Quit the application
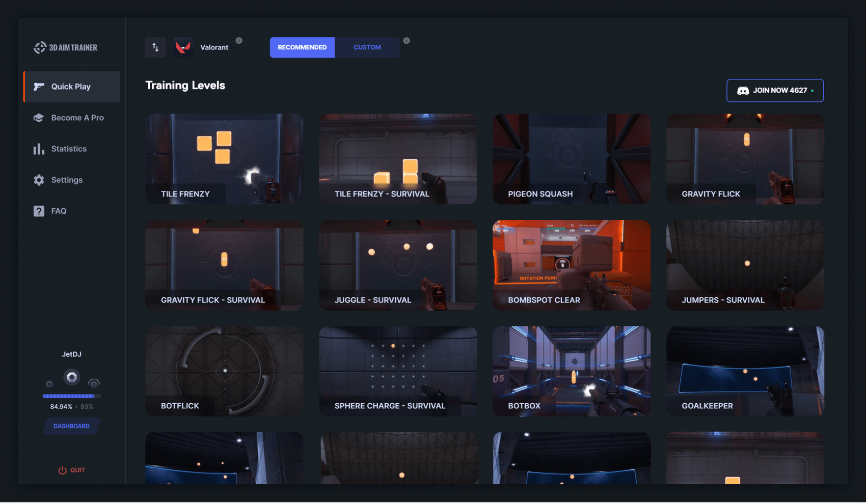 (71, 470)
